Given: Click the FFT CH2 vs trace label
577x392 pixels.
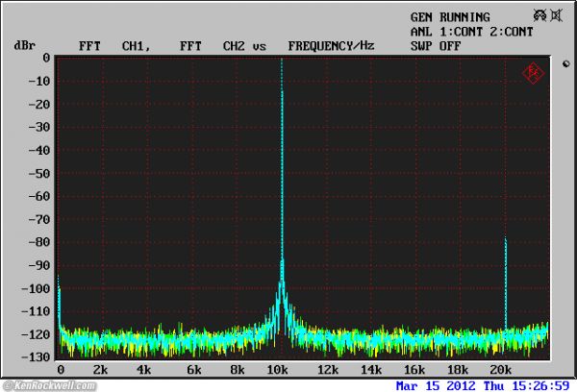Looking at the screenshot, I should coord(223,46).
